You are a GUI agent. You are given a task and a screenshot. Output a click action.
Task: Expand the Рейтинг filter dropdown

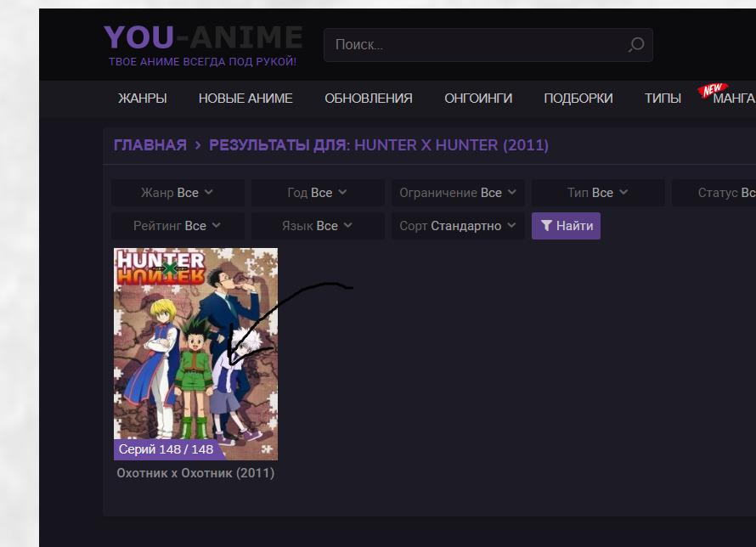pyautogui.click(x=178, y=226)
